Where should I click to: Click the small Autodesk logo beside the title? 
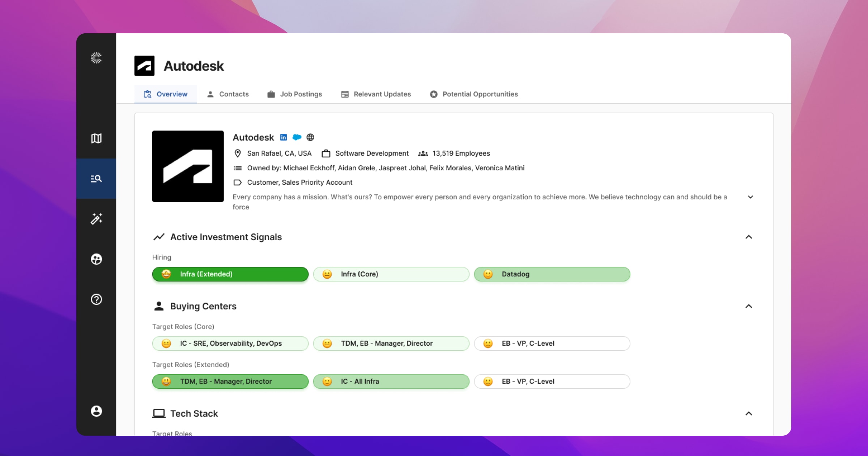(x=144, y=66)
